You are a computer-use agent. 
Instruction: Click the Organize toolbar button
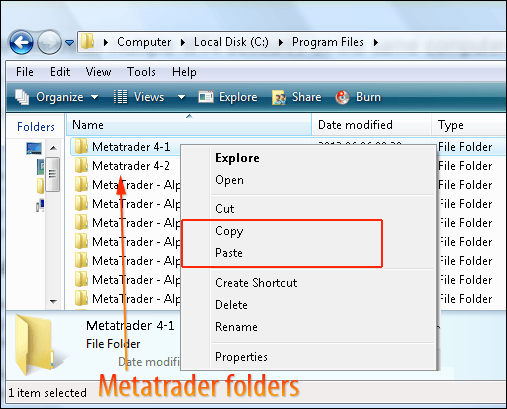(57, 97)
